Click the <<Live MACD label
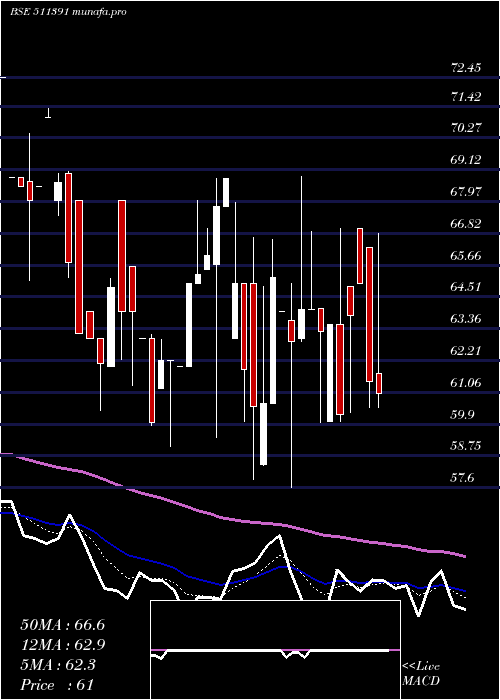Viewport: 500px width, 700px height. 421,674
